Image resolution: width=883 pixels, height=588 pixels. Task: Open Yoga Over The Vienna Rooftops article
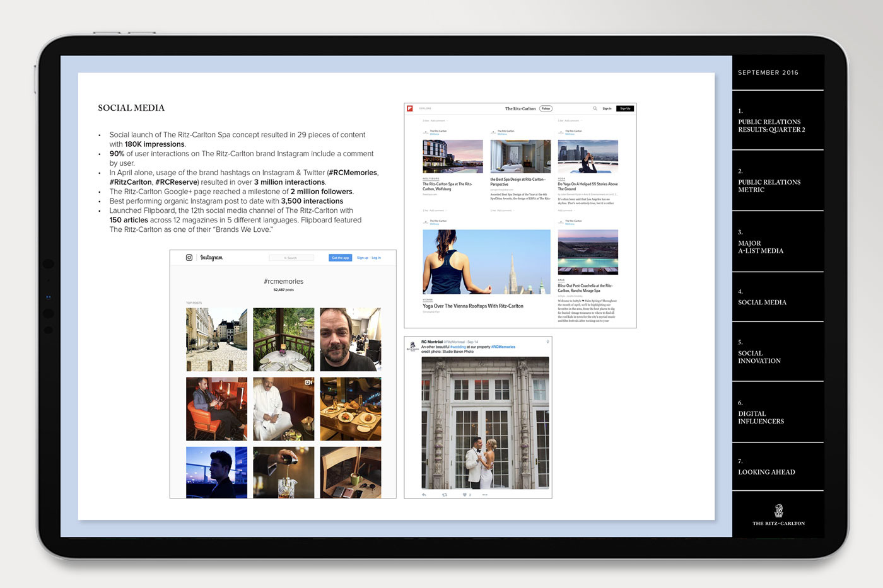point(473,306)
